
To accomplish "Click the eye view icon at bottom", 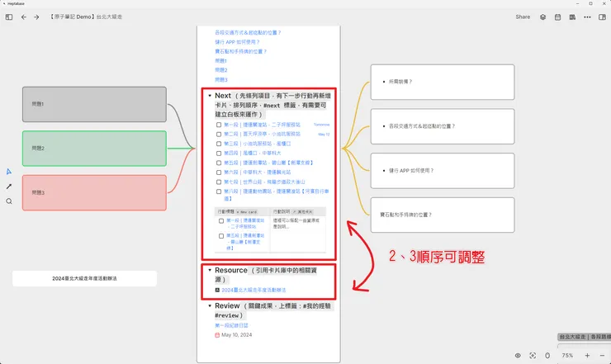I will 518,356.
